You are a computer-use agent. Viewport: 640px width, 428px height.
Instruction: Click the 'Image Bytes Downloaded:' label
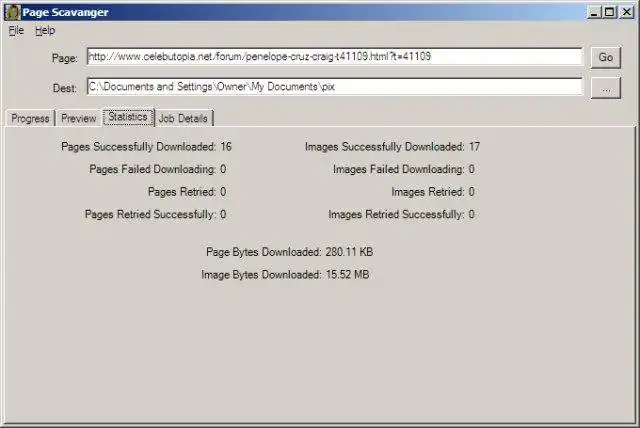[x=261, y=275]
